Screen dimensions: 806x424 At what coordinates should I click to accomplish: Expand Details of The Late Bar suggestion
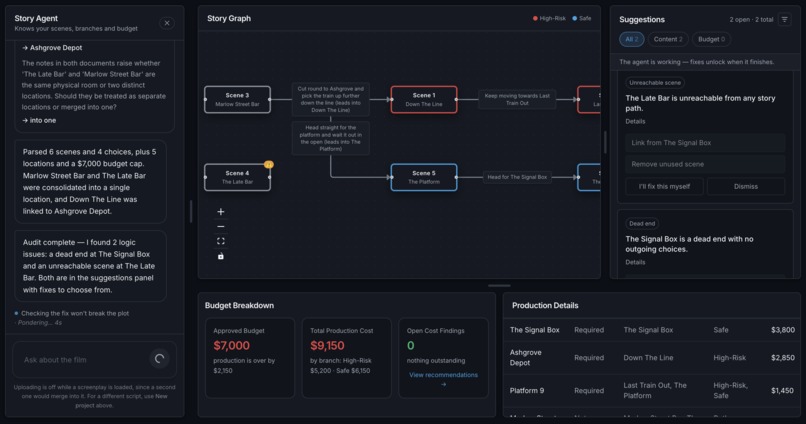coord(635,121)
